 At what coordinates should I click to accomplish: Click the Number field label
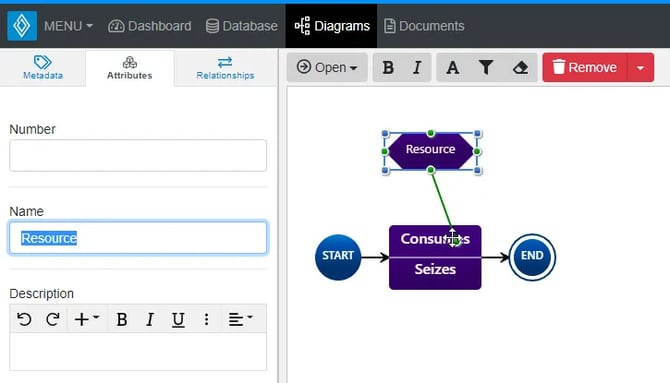(32, 129)
